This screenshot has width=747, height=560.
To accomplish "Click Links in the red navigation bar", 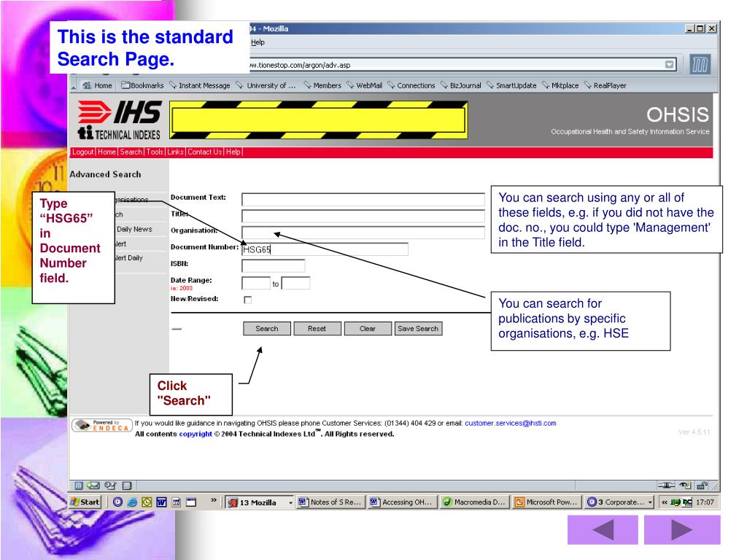I will pos(175,152).
